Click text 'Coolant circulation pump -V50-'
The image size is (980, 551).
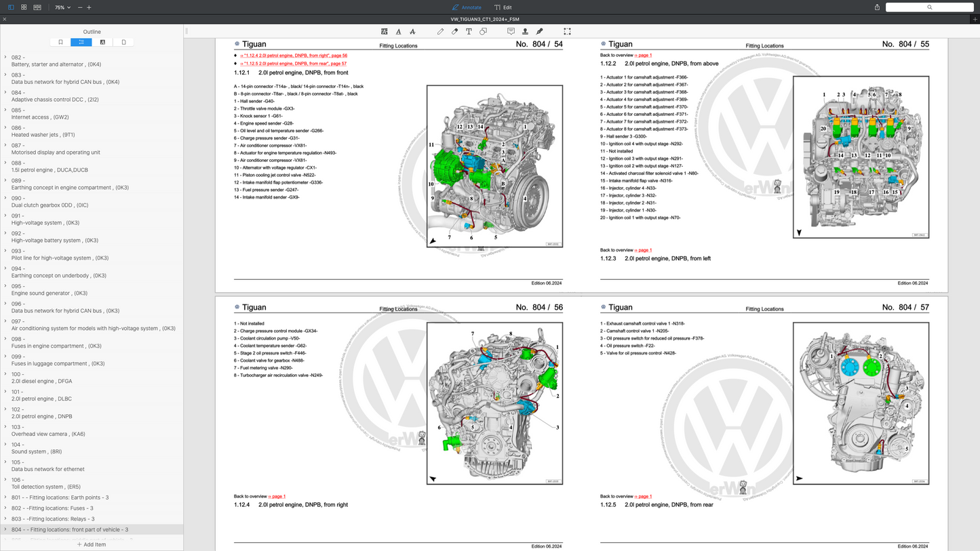click(x=270, y=338)
